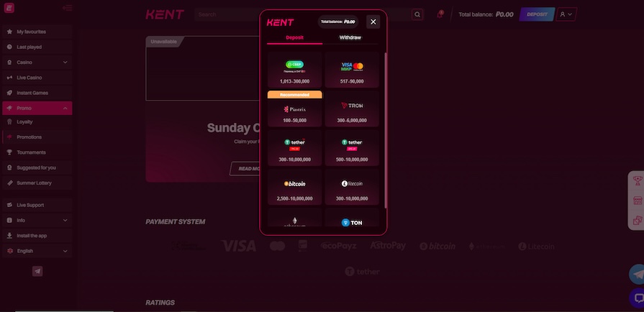Screen dimensions: 644x312
Task: Open the user account dropdown
Action: (x=566, y=14)
